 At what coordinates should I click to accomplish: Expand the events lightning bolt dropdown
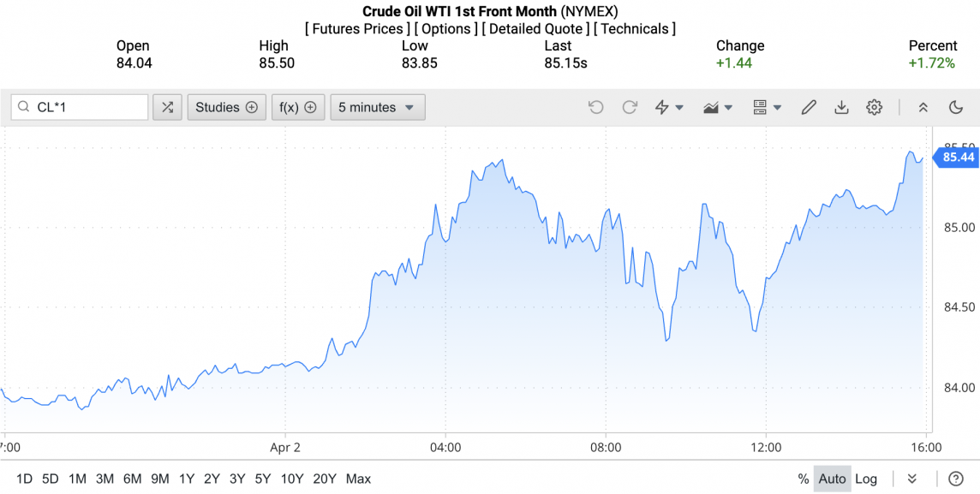(x=669, y=107)
